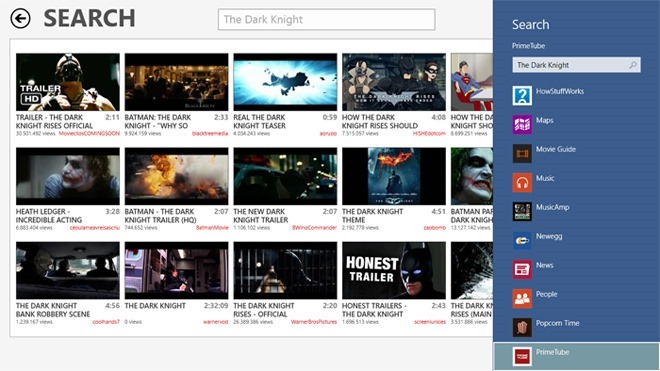The image size is (660, 371).
Task: Play The Dark Knight Bank Robbery Scene thumbnail
Action: coord(68,270)
